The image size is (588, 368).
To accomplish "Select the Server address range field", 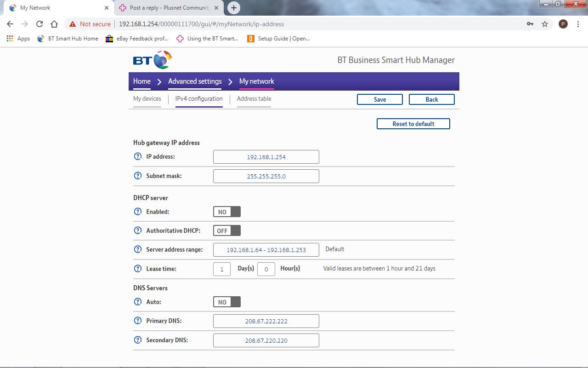I will (266, 250).
